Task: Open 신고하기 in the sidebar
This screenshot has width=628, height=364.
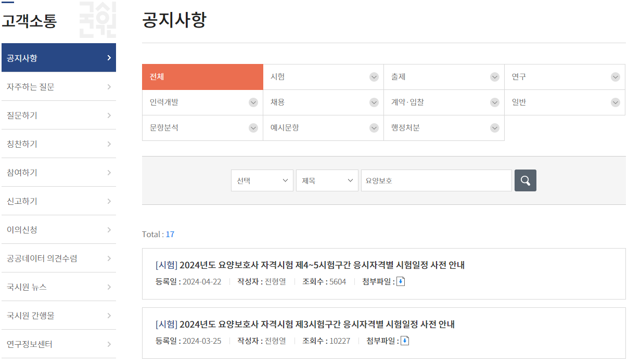Action: coord(59,201)
